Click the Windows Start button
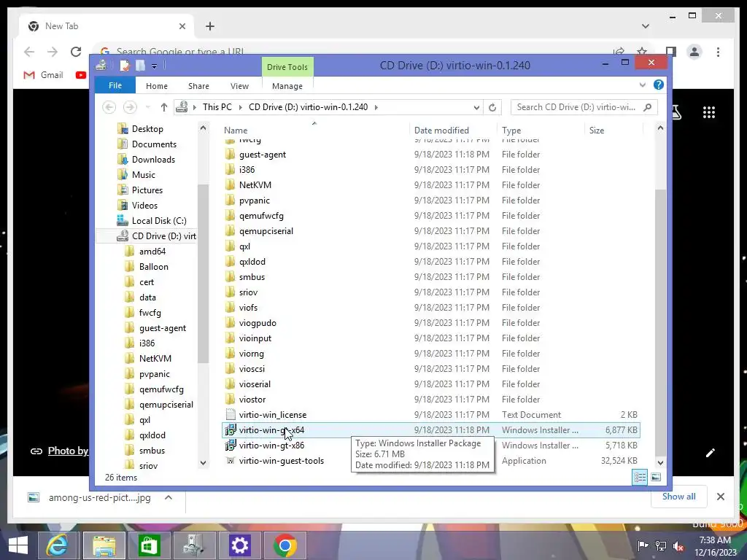 click(x=18, y=545)
